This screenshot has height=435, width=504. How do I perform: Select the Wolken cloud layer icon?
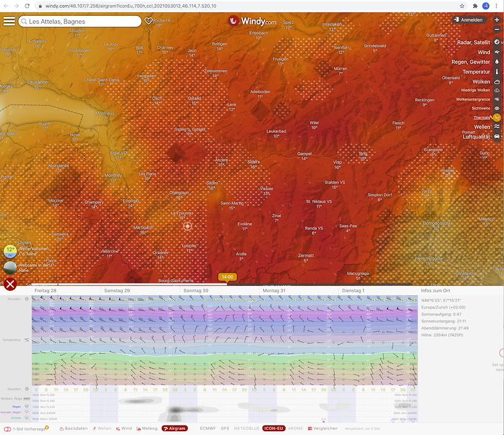pos(497,82)
